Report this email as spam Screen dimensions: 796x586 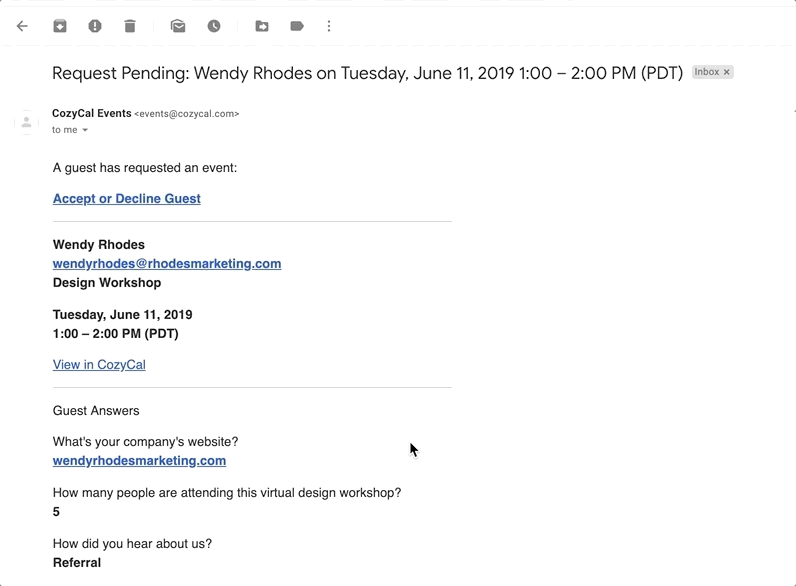click(x=95, y=26)
